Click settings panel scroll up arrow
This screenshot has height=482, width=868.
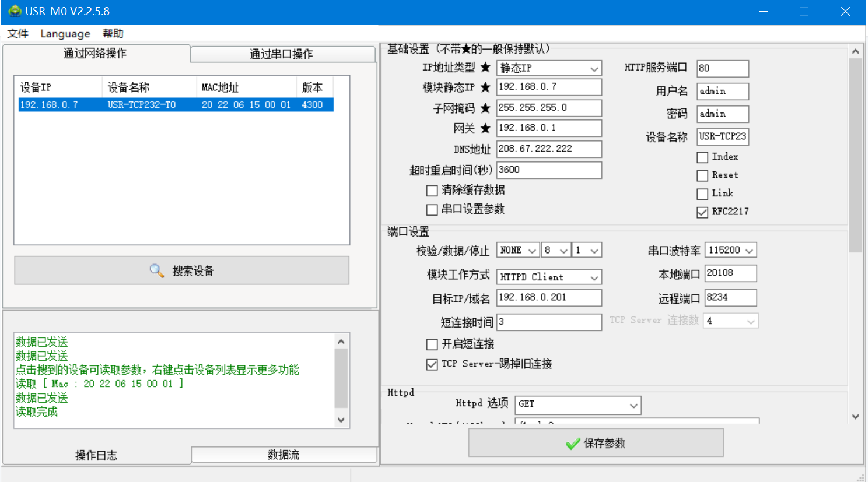[x=855, y=51]
